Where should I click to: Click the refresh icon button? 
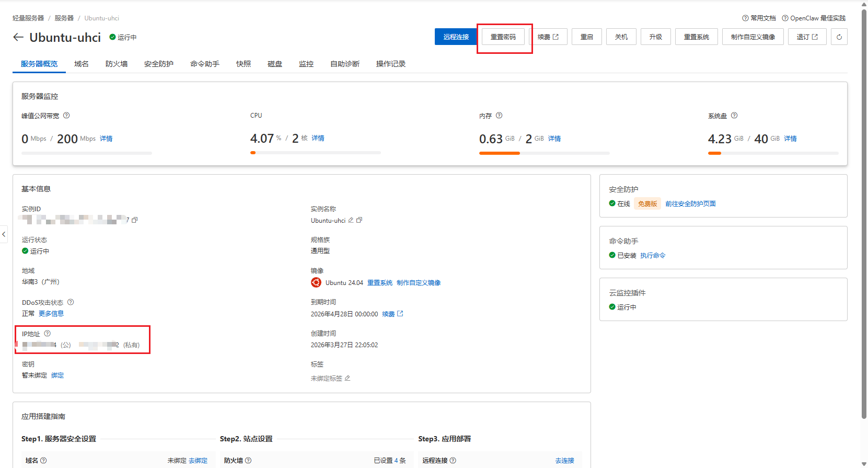[x=839, y=37]
